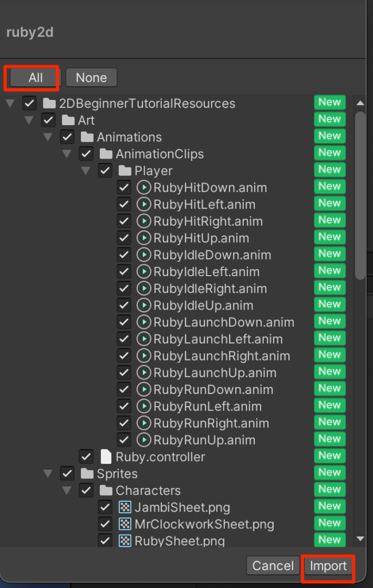373x588 pixels.
Task: Uncheck the AnimationClips folder checkbox
Action: point(86,154)
